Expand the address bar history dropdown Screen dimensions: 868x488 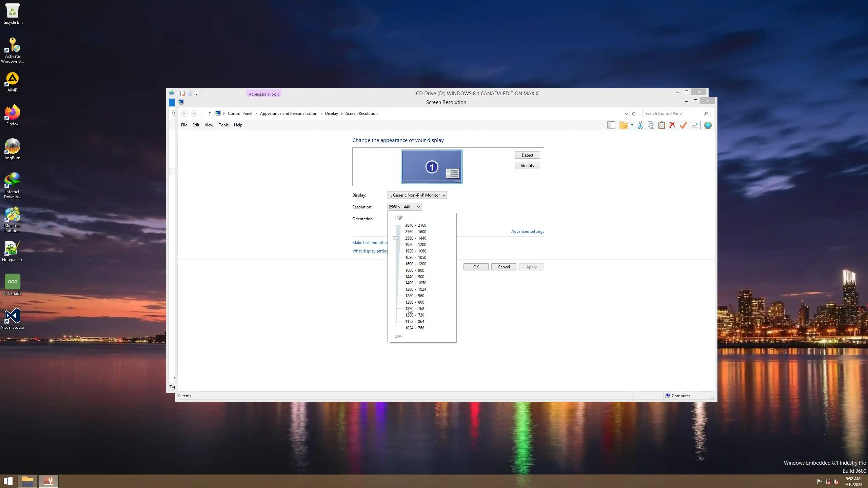(x=626, y=114)
